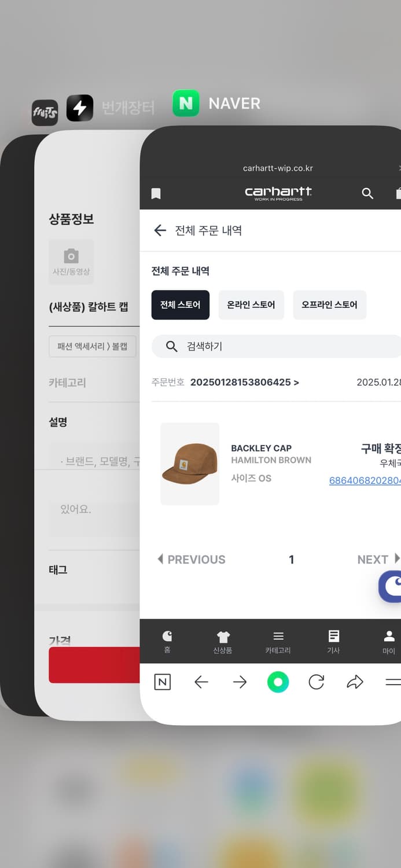Open the tracking number link 686406820280
Image resolution: width=401 pixels, height=868 pixels.
[365, 480]
